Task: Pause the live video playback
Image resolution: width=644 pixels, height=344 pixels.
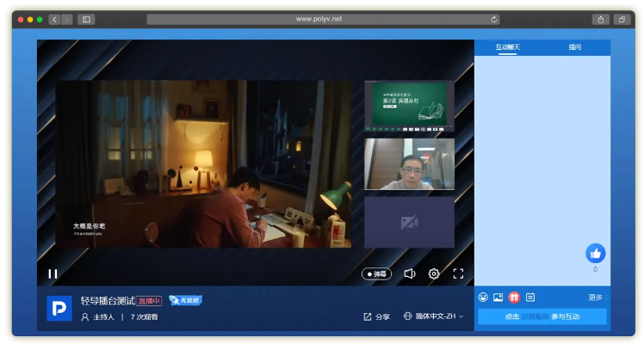Action: (x=53, y=273)
